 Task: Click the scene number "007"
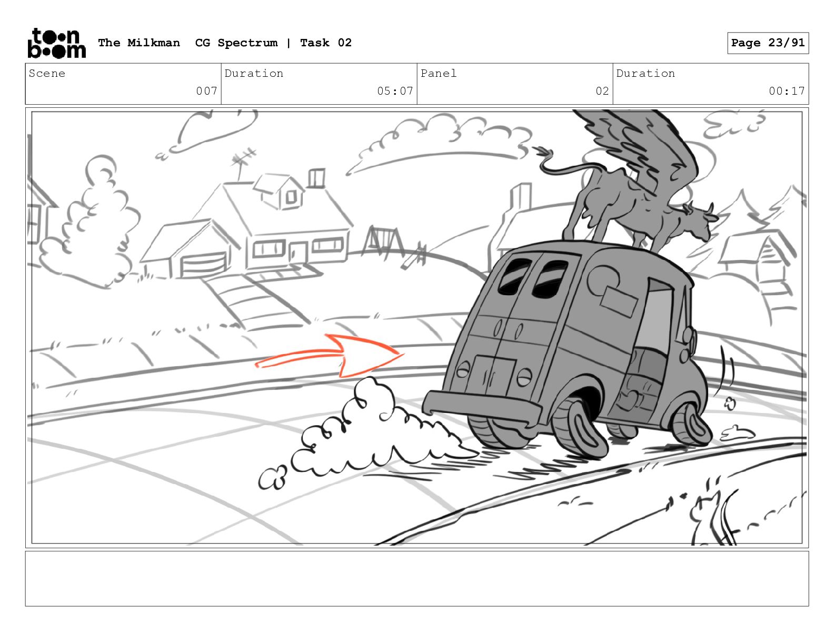tap(206, 91)
